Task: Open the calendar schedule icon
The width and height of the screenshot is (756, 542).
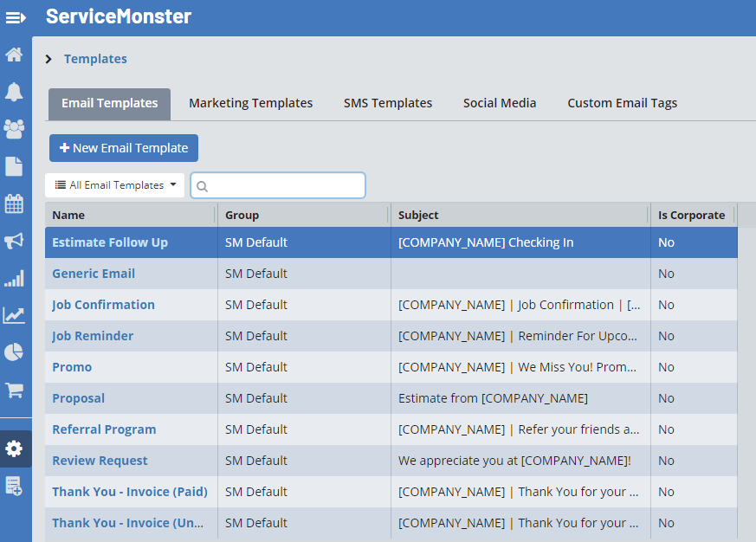Action: [x=15, y=204]
